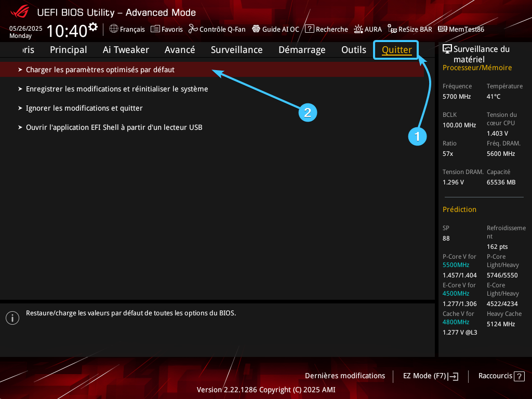Click the BCLK 100.00 MHz value
Image resolution: width=532 pixels, height=399 pixels.
click(x=459, y=125)
